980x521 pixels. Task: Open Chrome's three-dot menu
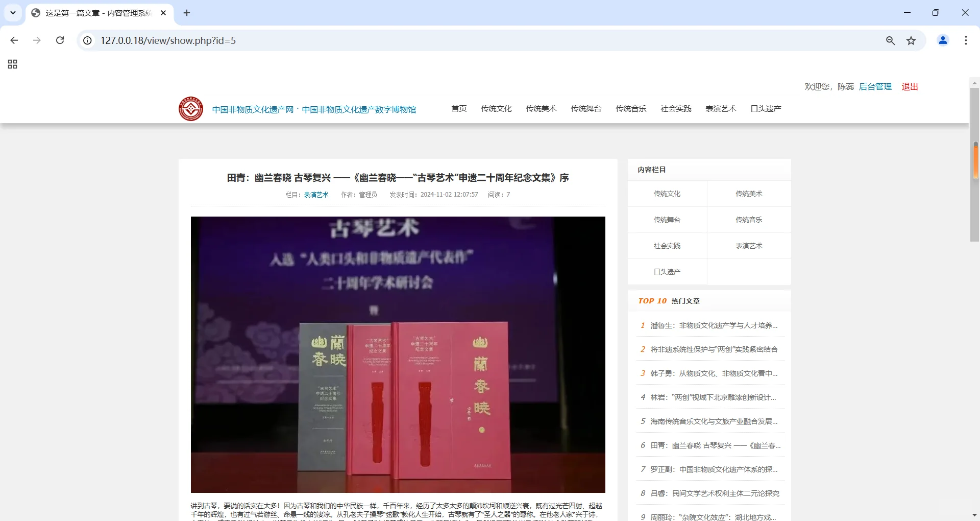[965, 40]
